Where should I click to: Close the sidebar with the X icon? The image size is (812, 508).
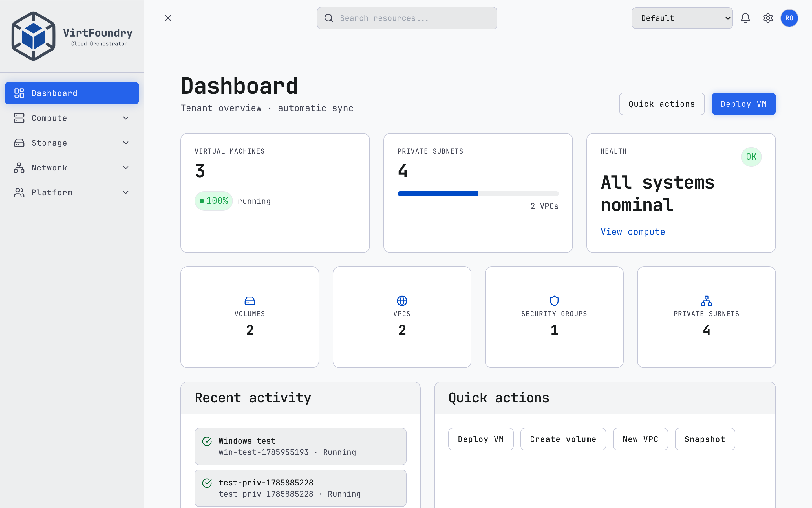point(168,18)
